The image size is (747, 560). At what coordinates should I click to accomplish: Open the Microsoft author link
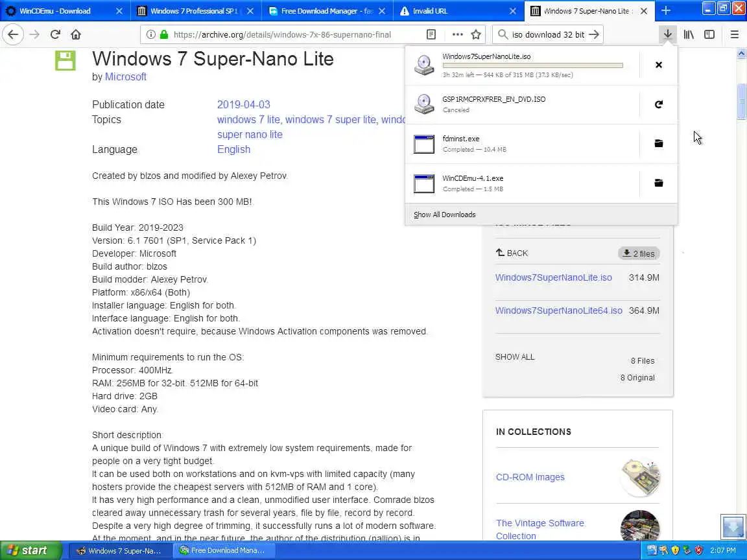[126, 76]
